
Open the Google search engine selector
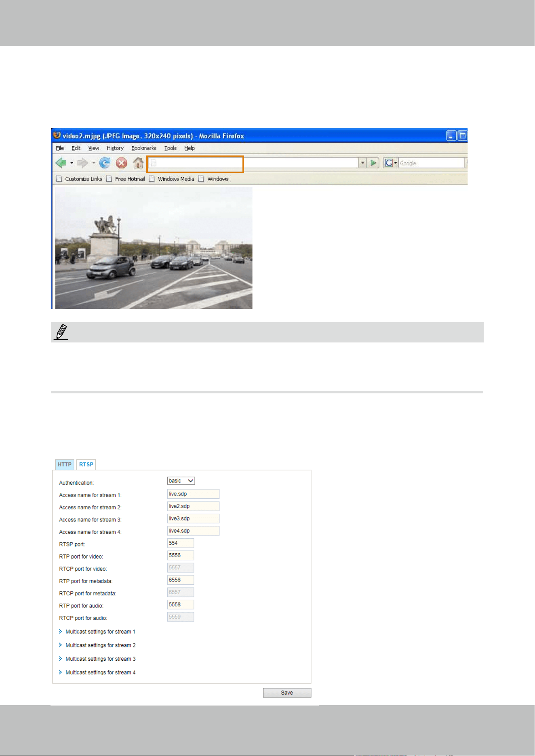(x=391, y=163)
